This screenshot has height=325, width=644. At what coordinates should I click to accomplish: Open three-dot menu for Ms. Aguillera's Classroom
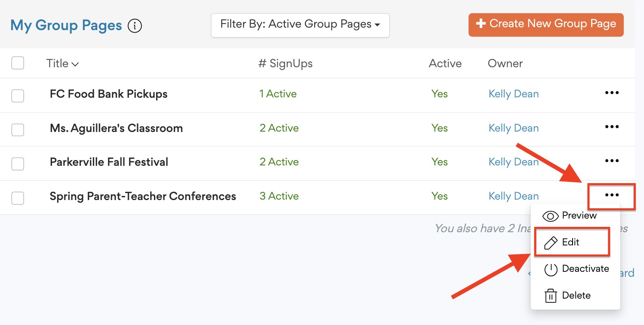pos(611,127)
